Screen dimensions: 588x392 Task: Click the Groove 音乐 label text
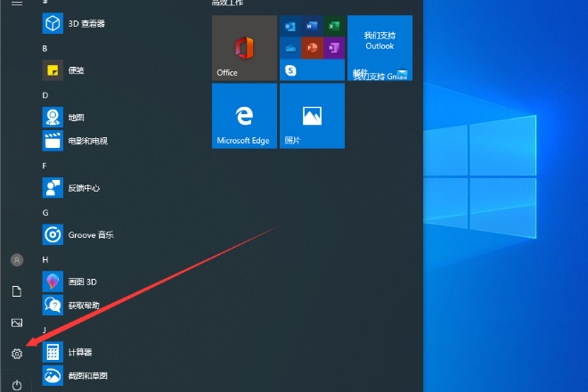pyautogui.click(x=91, y=235)
